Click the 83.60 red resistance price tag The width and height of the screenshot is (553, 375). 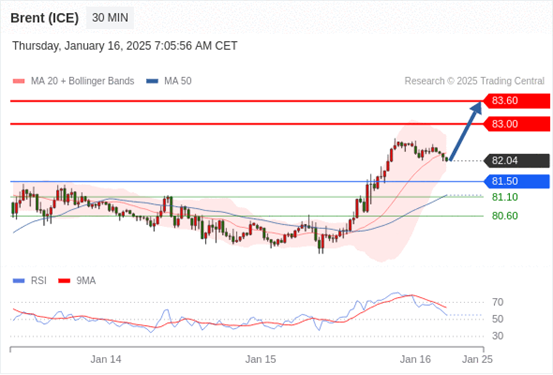pos(516,101)
